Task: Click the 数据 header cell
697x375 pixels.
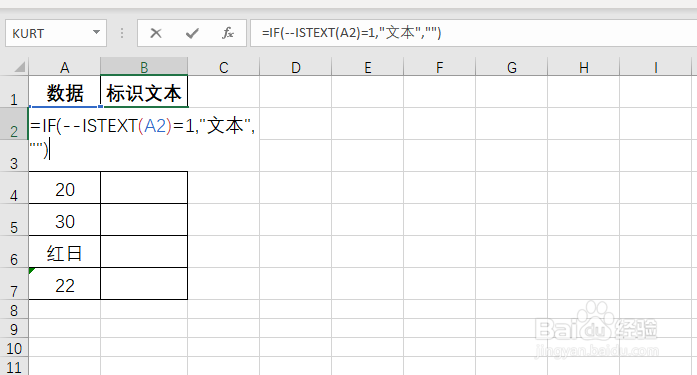Action: (65, 92)
